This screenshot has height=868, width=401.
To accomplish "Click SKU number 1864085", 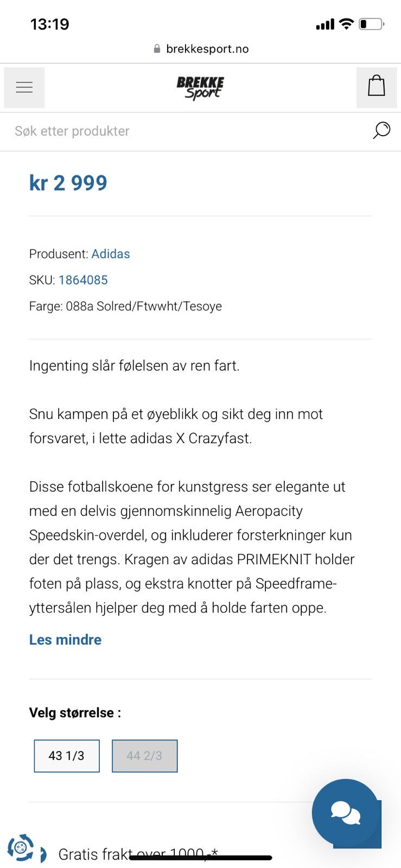I will coord(83,280).
